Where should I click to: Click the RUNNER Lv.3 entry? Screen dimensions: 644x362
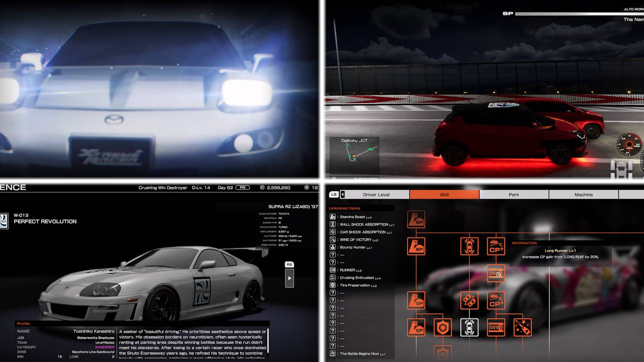pyautogui.click(x=351, y=270)
